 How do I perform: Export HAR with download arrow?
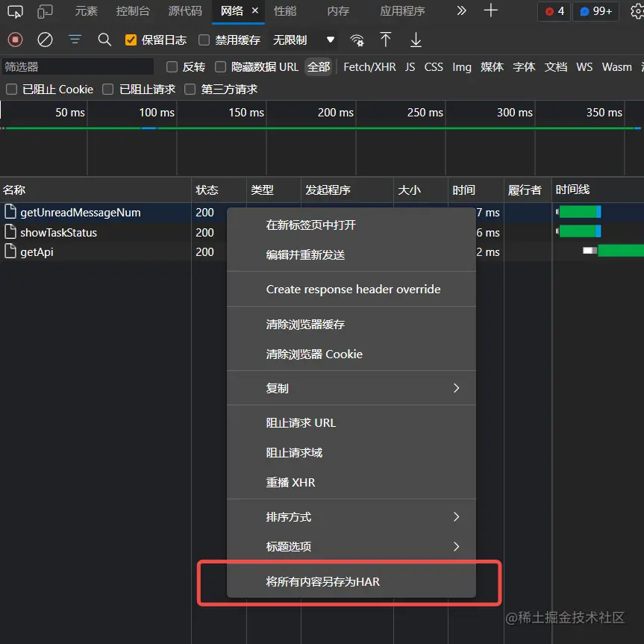click(x=416, y=40)
